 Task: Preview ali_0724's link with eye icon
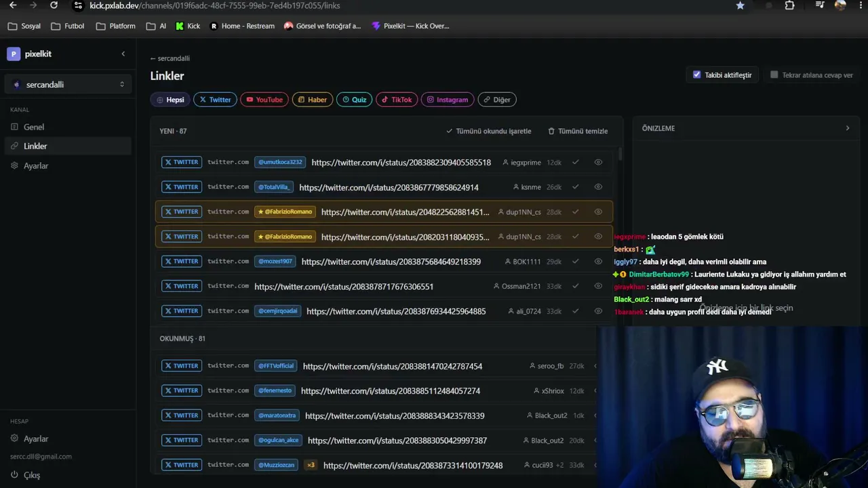coord(598,311)
